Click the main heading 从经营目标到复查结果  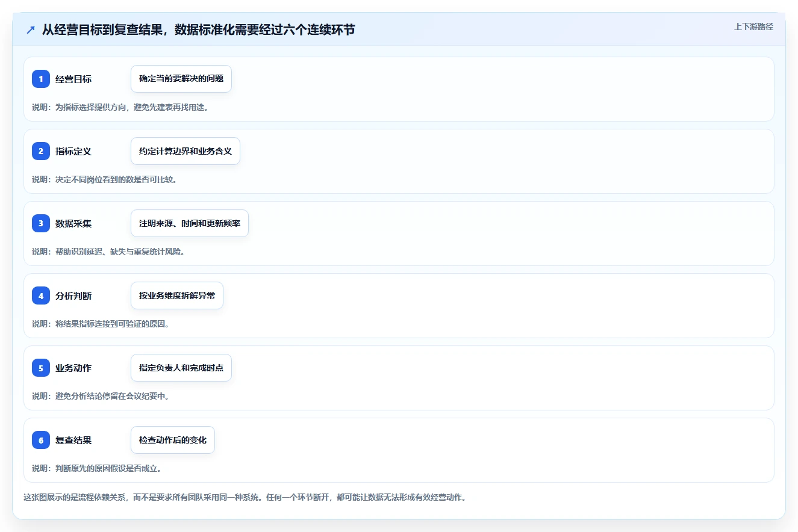point(198,29)
